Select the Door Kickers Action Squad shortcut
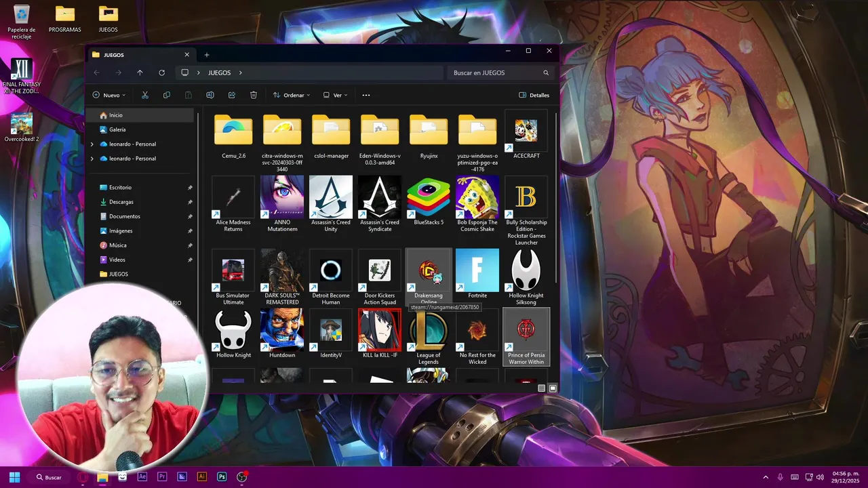Viewport: 868px width, 488px height. coord(380,277)
